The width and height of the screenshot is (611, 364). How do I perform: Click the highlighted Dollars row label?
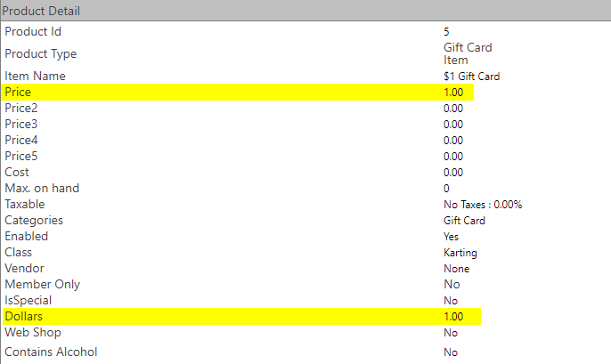[23, 317]
